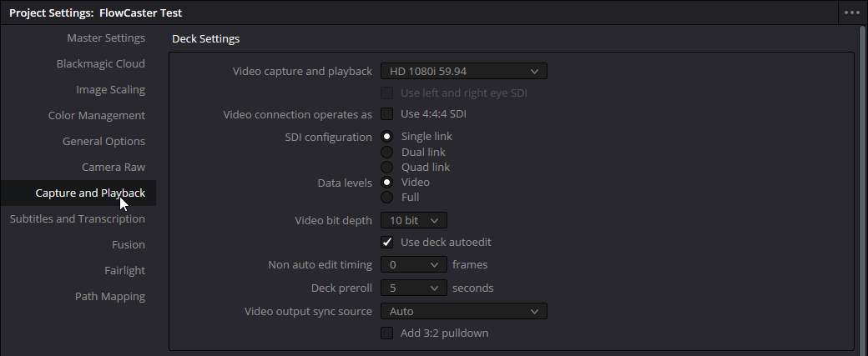The width and height of the screenshot is (868, 356).
Task: Enable Add 3:2 pulldown checkbox
Action: [x=387, y=333]
